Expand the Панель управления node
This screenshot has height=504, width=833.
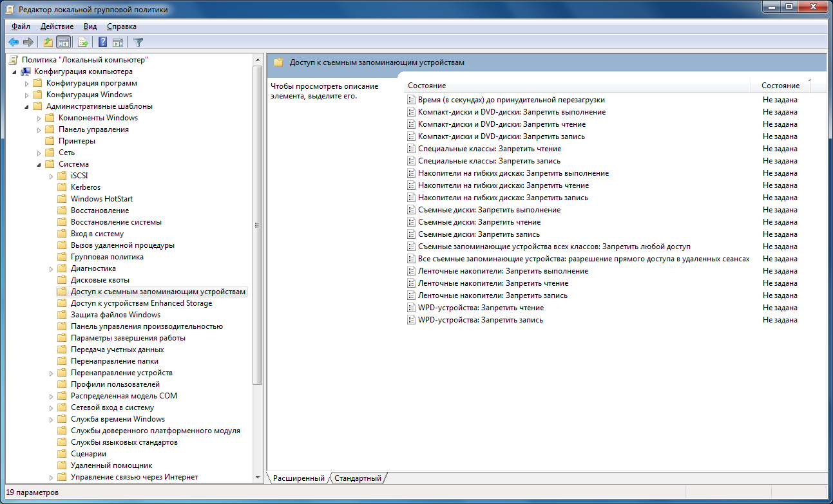[x=39, y=129]
